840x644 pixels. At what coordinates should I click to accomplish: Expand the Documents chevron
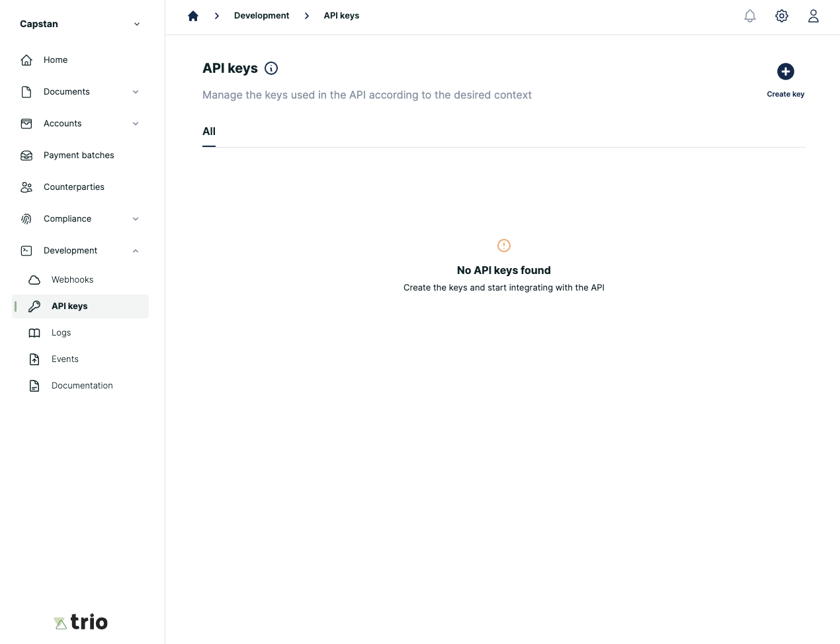(x=136, y=92)
